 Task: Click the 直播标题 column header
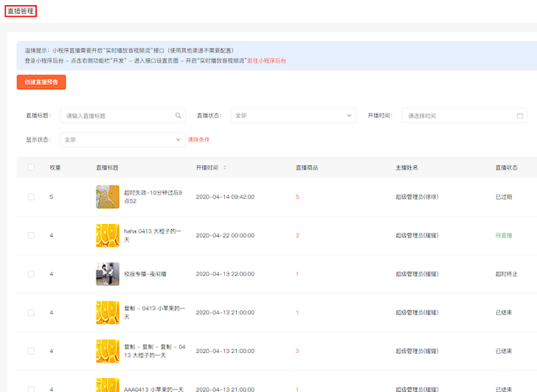pyautogui.click(x=107, y=167)
